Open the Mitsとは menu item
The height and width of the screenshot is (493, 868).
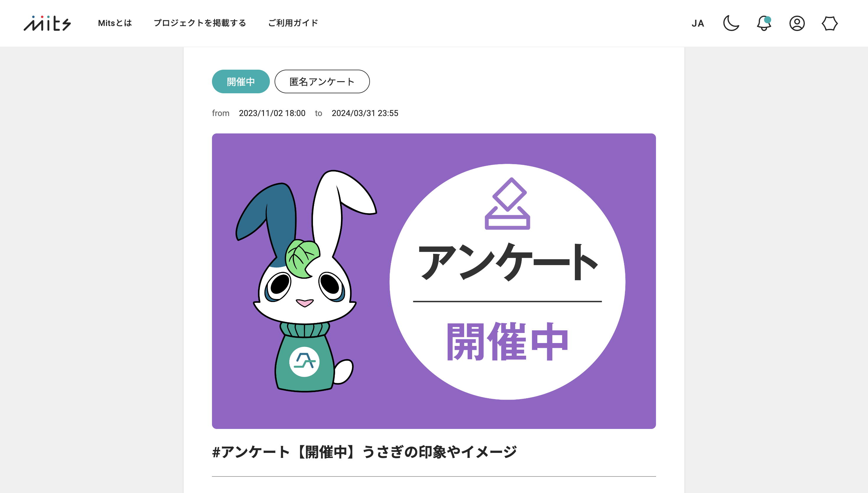coord(115,23)
